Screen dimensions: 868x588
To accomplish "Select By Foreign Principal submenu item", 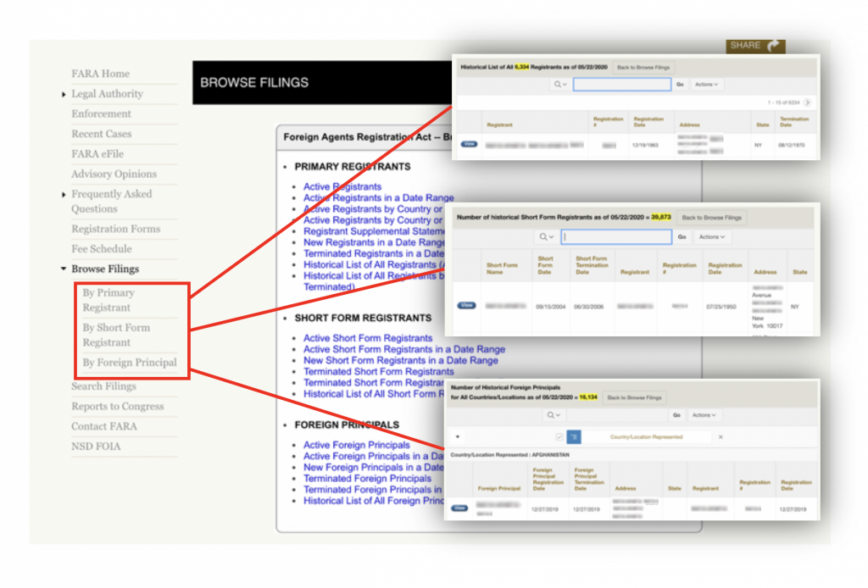I will click(130, 363).
